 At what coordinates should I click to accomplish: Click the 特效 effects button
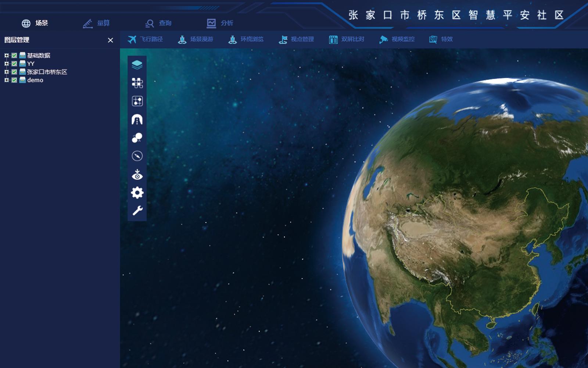pyautogui.click(x=441, y=39)
